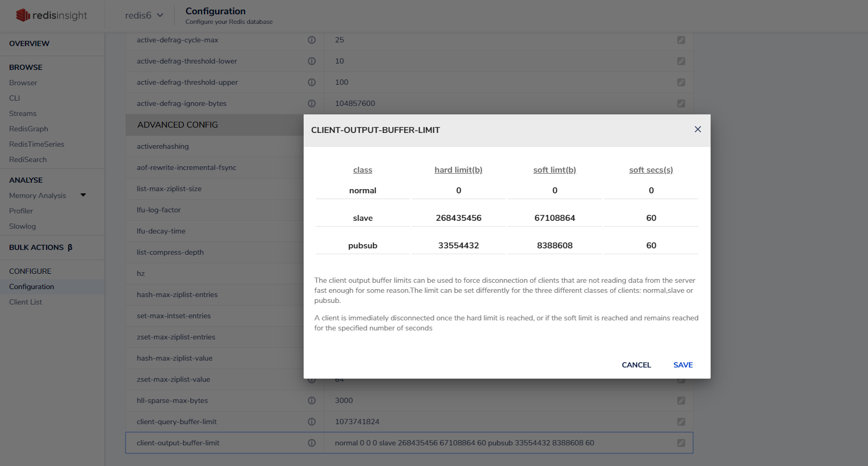The width and height of the screenshot is (868, 466).
Task: Edit slave soft limit value 67108864
Action: [x=555, y=218]
